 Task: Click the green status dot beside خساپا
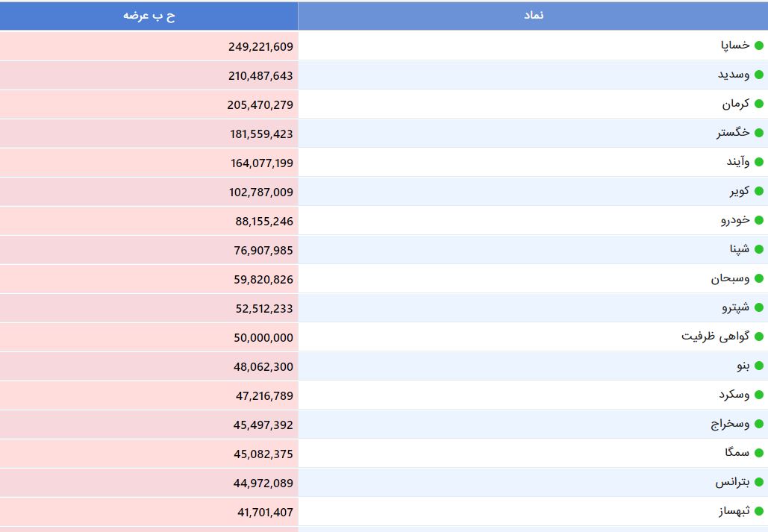759,46
